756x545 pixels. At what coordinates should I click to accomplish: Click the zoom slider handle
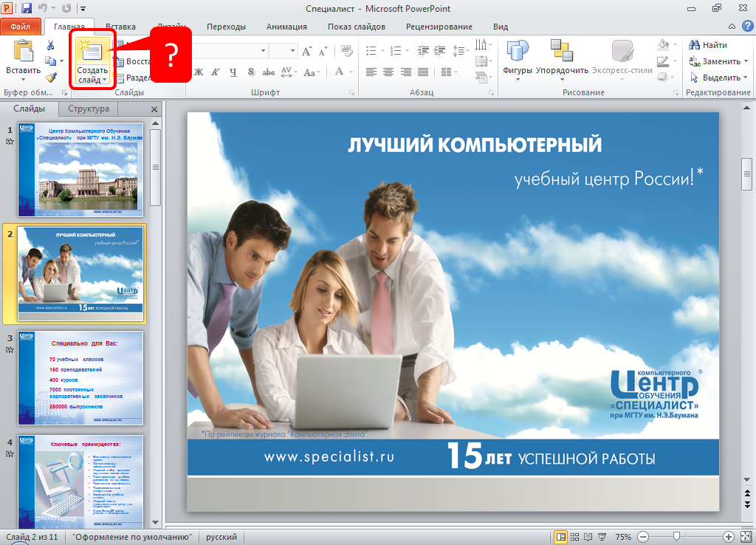point(677,537)
